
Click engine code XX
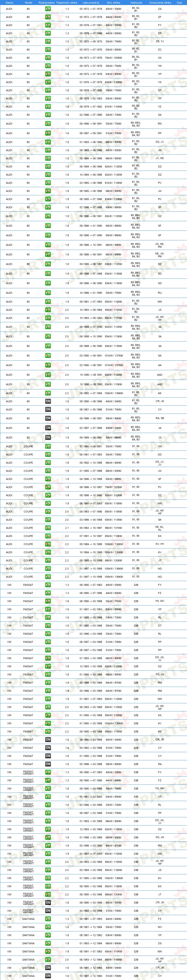click(160, 58)
